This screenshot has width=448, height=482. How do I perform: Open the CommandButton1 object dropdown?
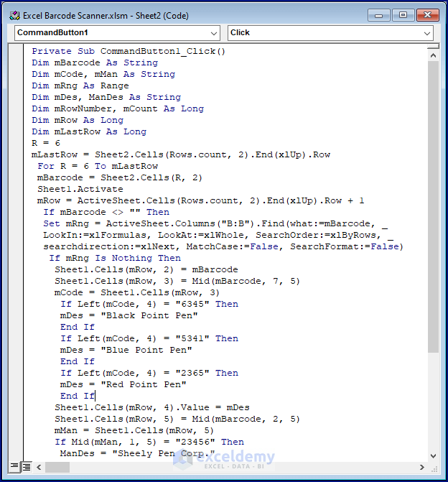pyautogui.click(x=117, y=33)
